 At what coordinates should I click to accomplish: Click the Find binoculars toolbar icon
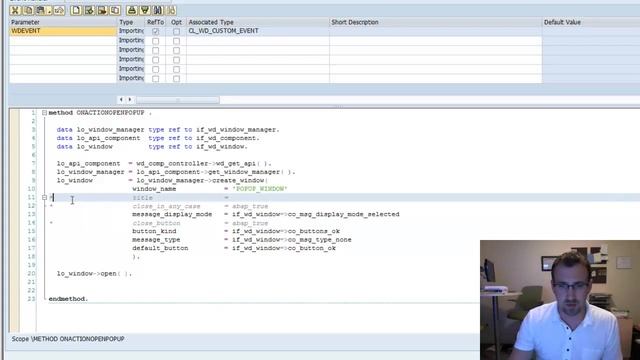(158, 10)
